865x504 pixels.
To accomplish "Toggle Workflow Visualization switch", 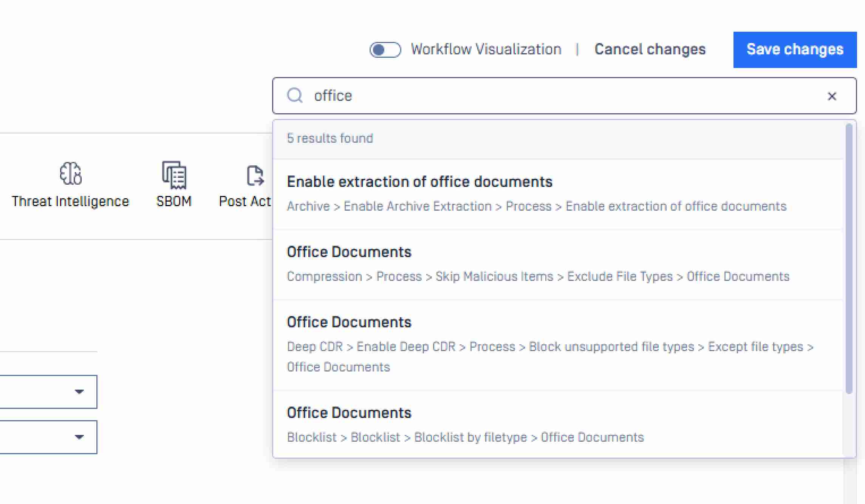I will coord(385,49).
